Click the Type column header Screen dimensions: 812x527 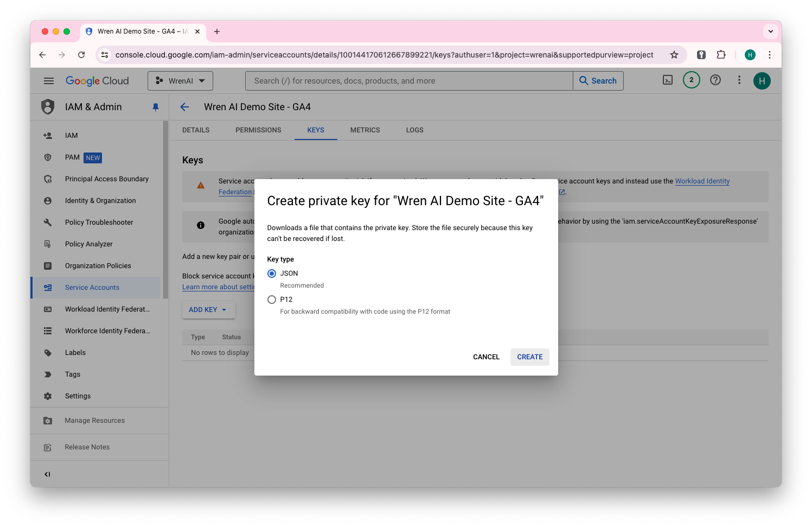pos(198,337)
